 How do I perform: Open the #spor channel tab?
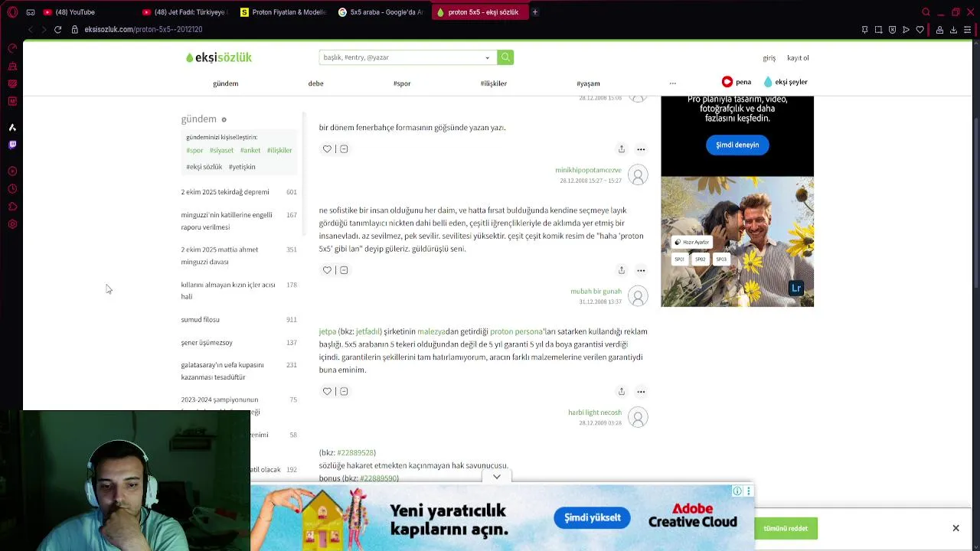click(402, 83)
